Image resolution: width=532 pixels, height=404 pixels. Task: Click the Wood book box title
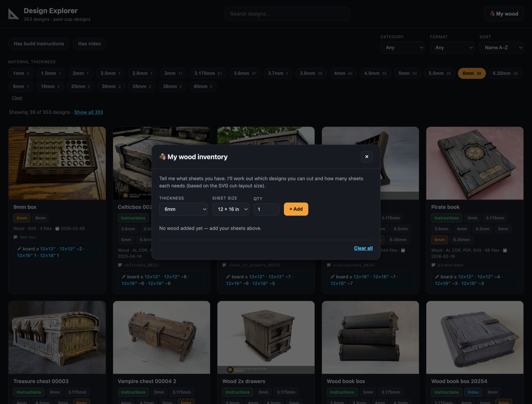click(346, 381)
